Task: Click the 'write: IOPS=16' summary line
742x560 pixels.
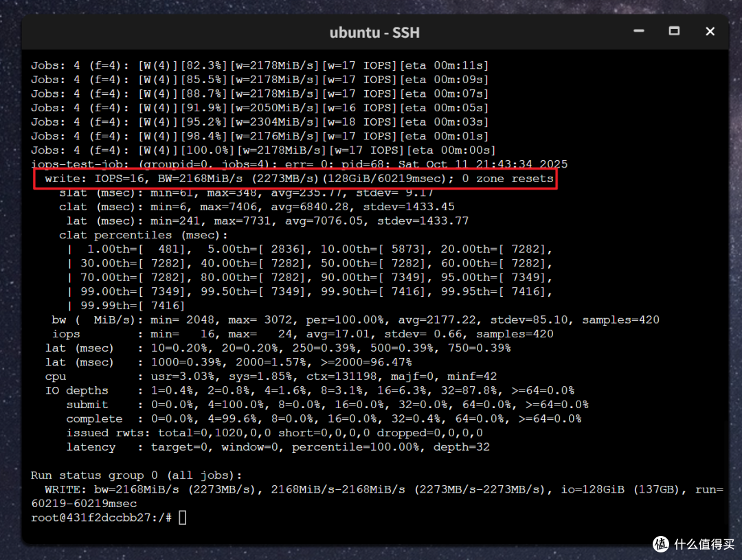Action: [x=299, y=179]
